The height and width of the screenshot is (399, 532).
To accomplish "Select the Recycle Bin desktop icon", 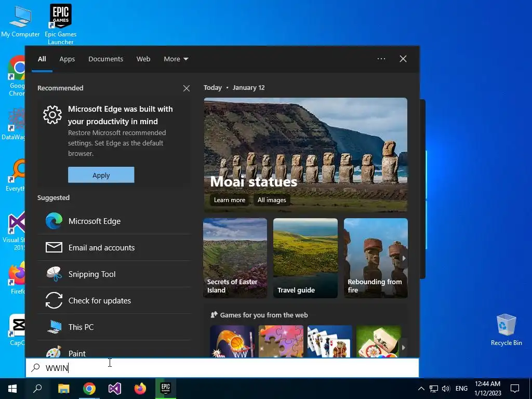I will pyautogui.click(x=506, y=330).
